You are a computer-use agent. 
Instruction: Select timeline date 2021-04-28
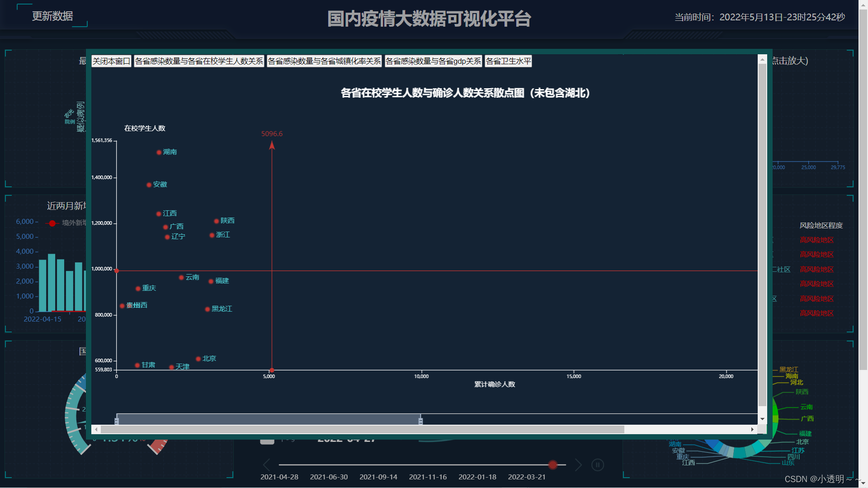click(279, 477)
